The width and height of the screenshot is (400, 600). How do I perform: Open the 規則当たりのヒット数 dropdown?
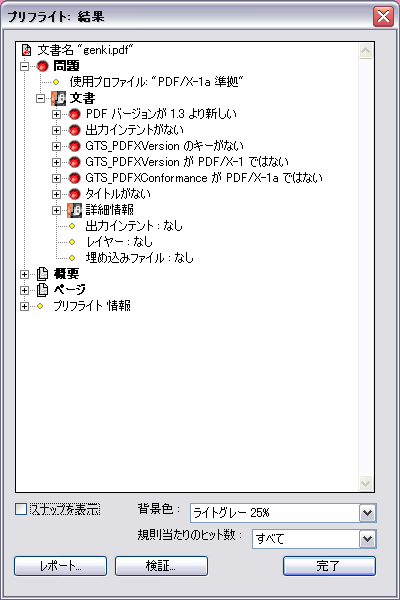(x=367, y=539)
